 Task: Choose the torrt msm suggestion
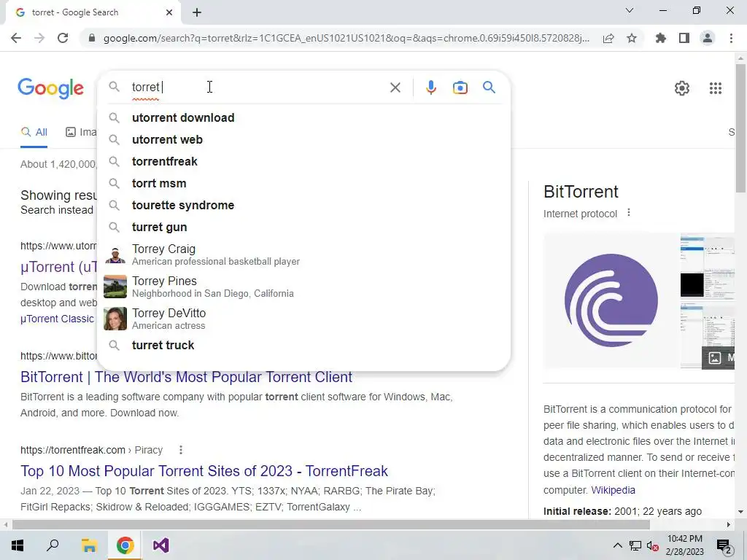[x=303, y=183]
